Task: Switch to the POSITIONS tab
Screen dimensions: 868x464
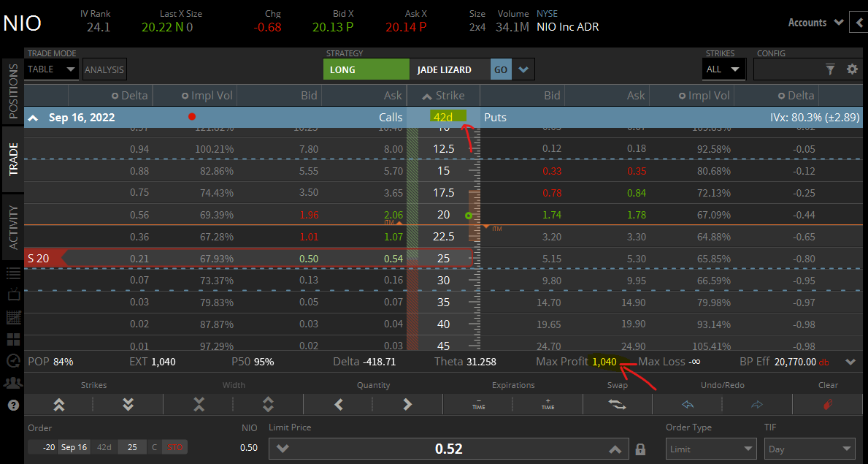Action: click(x=13, y=91)
